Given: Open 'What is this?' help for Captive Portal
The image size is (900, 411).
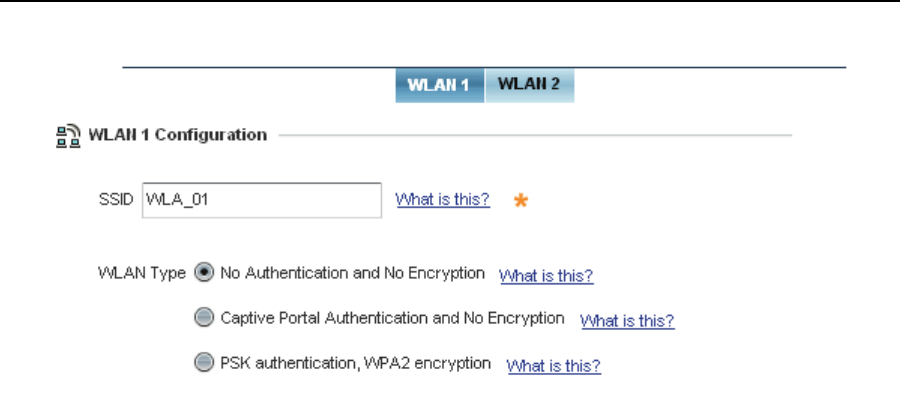Looking at the screenshot, I should coord(627,321).
